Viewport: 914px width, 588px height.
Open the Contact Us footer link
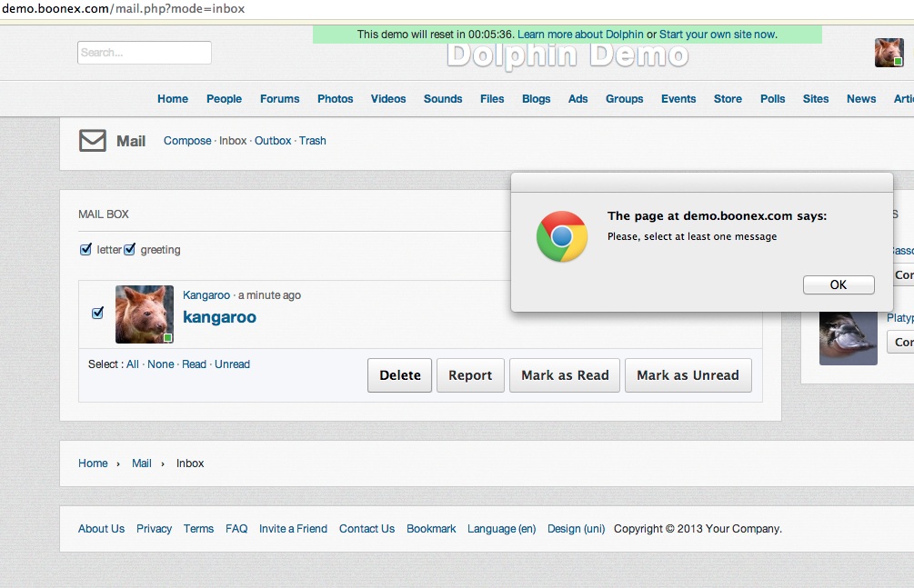(x=367, y=529)
